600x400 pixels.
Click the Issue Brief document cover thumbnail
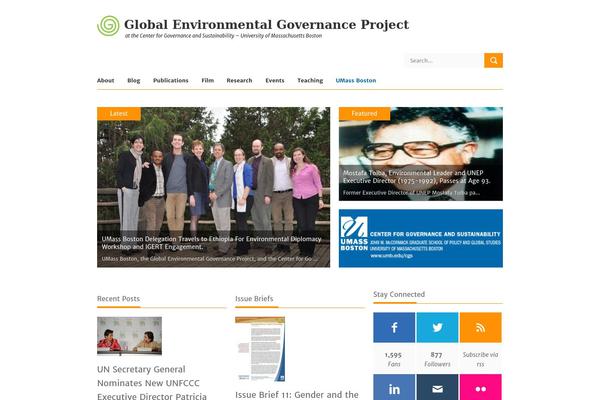(x=260, y=349)
